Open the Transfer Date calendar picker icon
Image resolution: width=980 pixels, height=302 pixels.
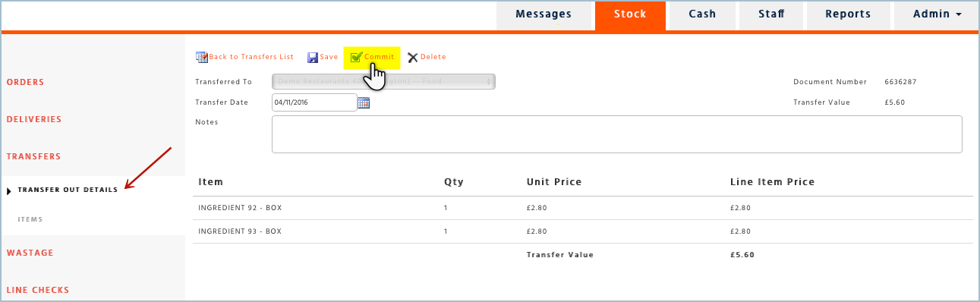[364, 102]
